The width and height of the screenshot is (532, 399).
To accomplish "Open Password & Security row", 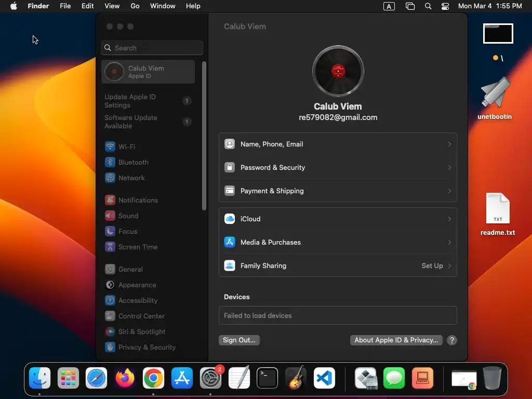I will (338, 168).
